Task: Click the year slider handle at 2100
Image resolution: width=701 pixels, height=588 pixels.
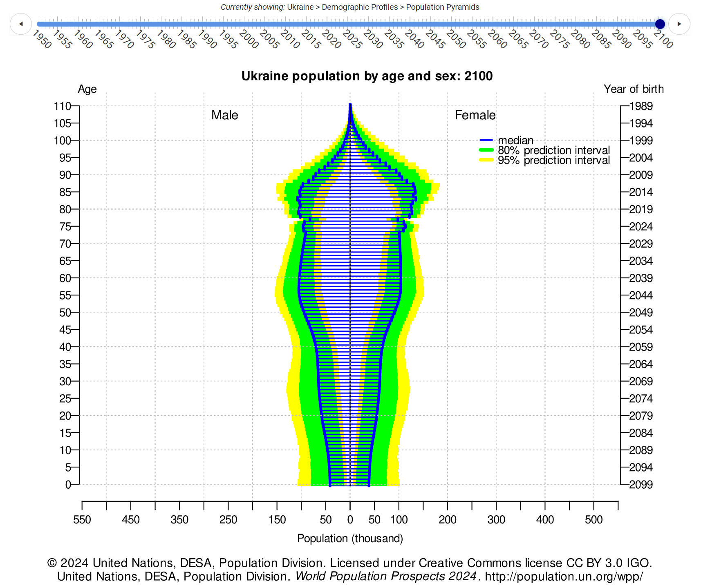Action: click(x=660, y=24)
